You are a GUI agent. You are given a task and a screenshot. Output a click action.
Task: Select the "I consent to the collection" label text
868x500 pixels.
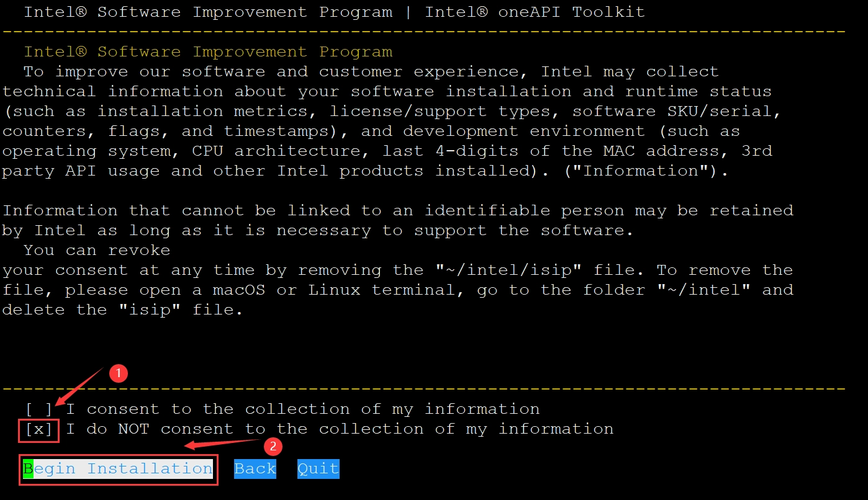tap(303, 409)
